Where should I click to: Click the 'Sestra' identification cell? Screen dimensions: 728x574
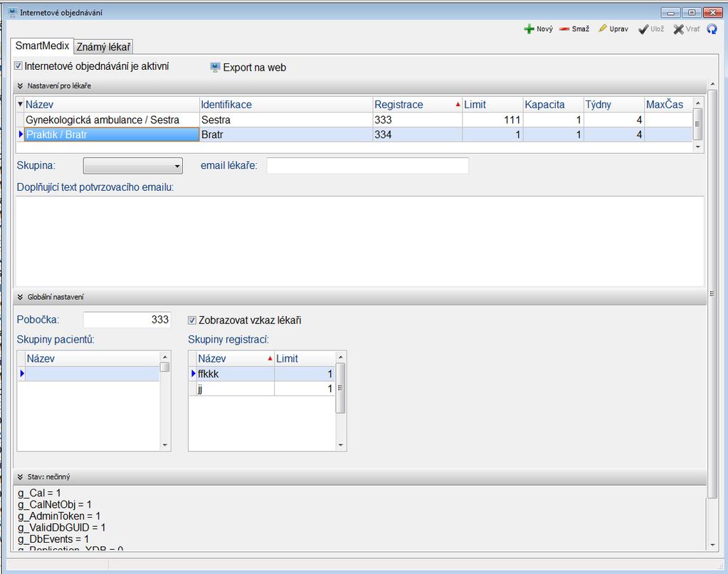tap(286, 120)
